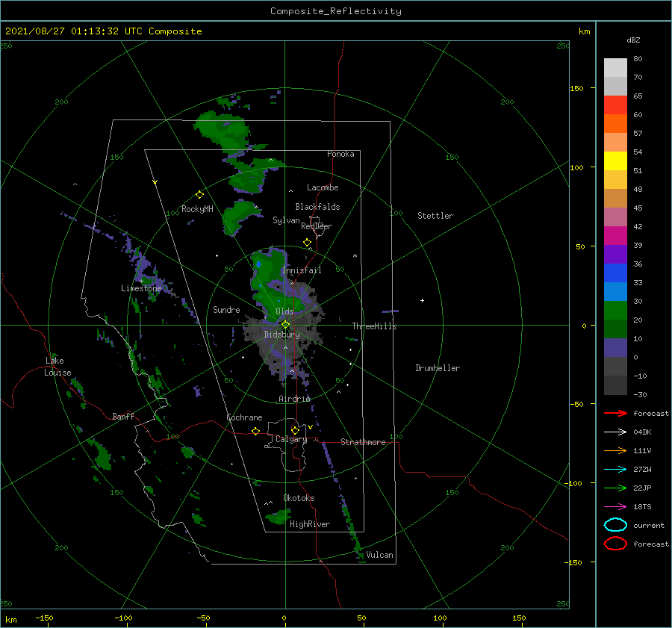Click the red forecast arrow in legend

pos(615,413)
